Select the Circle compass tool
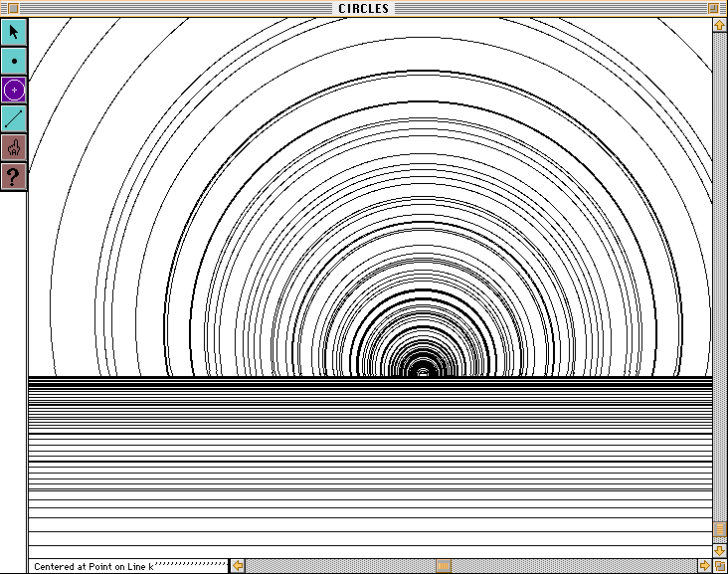 click(x=14, y=90)
